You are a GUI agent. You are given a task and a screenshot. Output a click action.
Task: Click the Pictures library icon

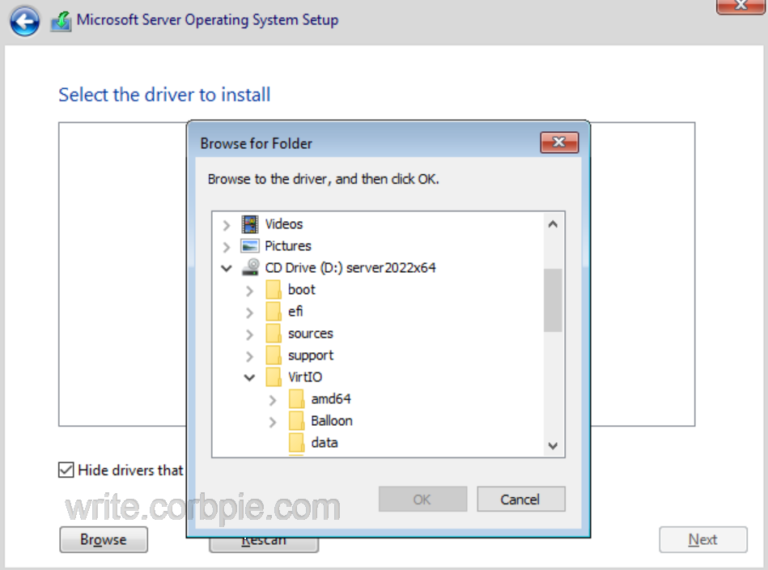coord(250,246)
